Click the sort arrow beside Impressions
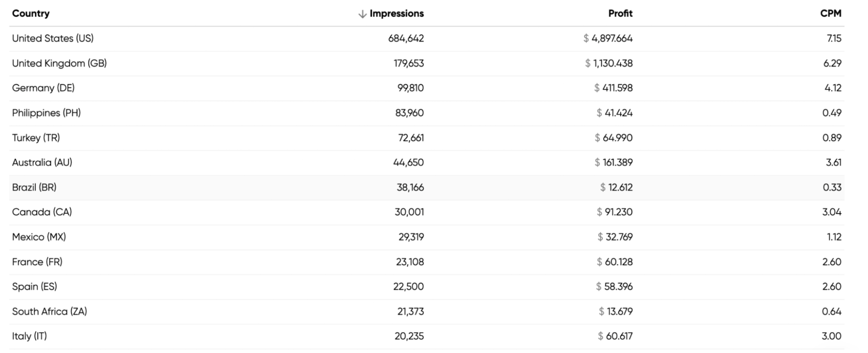Screen dimensions: 868x353 [362, 14]
